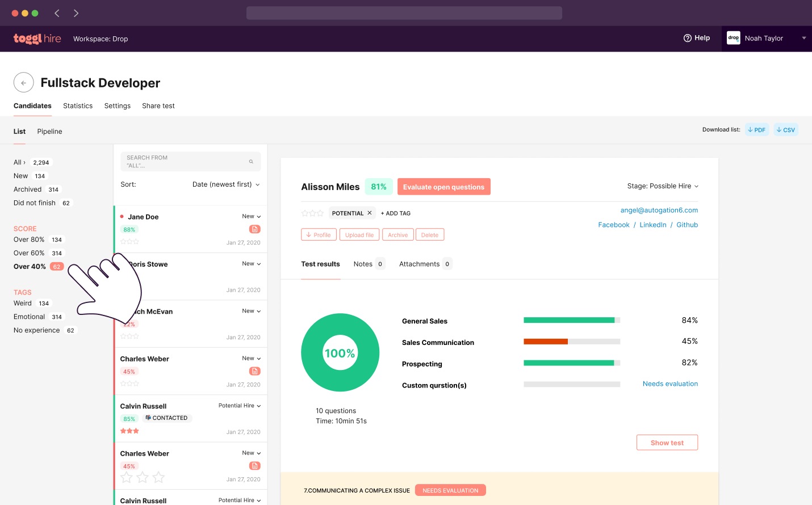Open the Stage: Possible Hire dropdown

[x=663, y=186]
